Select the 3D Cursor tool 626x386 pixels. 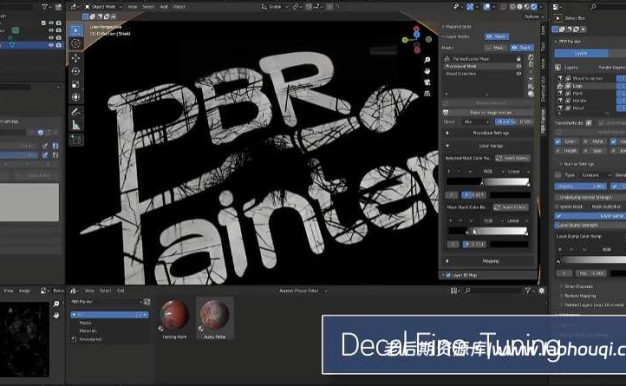point(75,44)
